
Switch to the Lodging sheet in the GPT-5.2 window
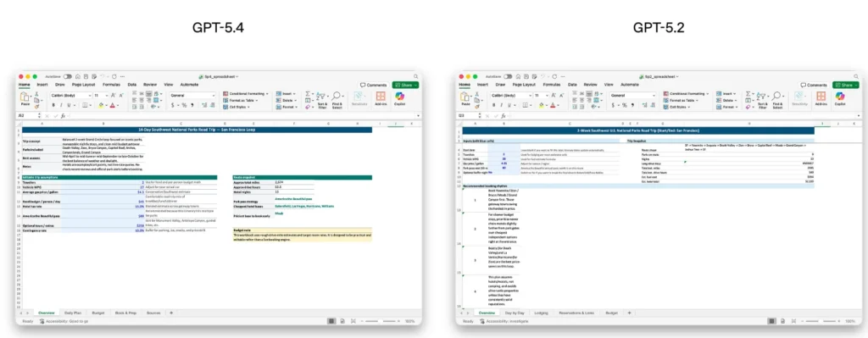(x=541, y=313)
